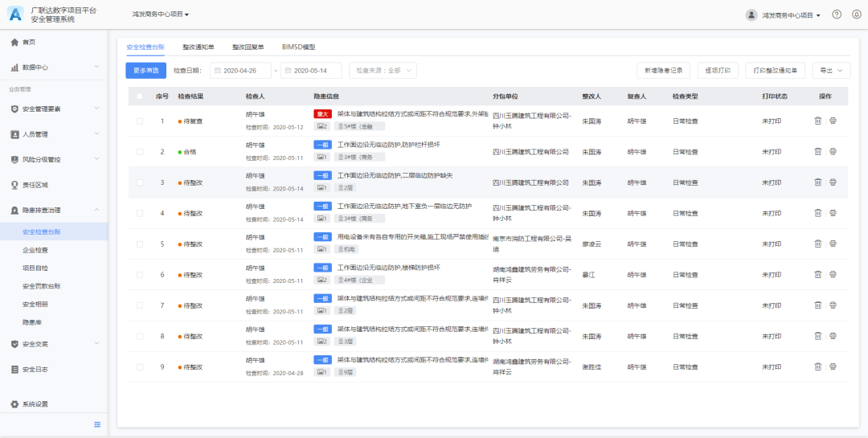868x438 pixels.
Task: Print row 8 using printer icon
Action: pyautogui.click(x=833, y=336)
